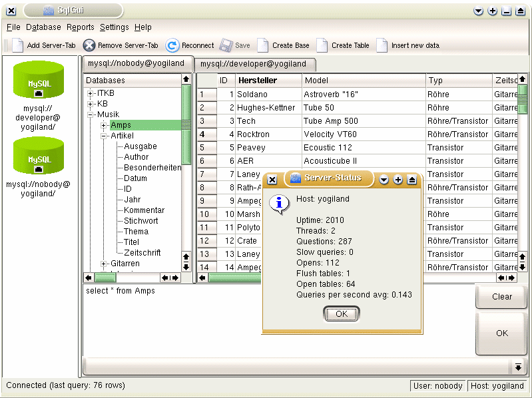This screenshot has height=398, width=532.
Task: Select the Datum column in tree
Action: coord(135,178)
